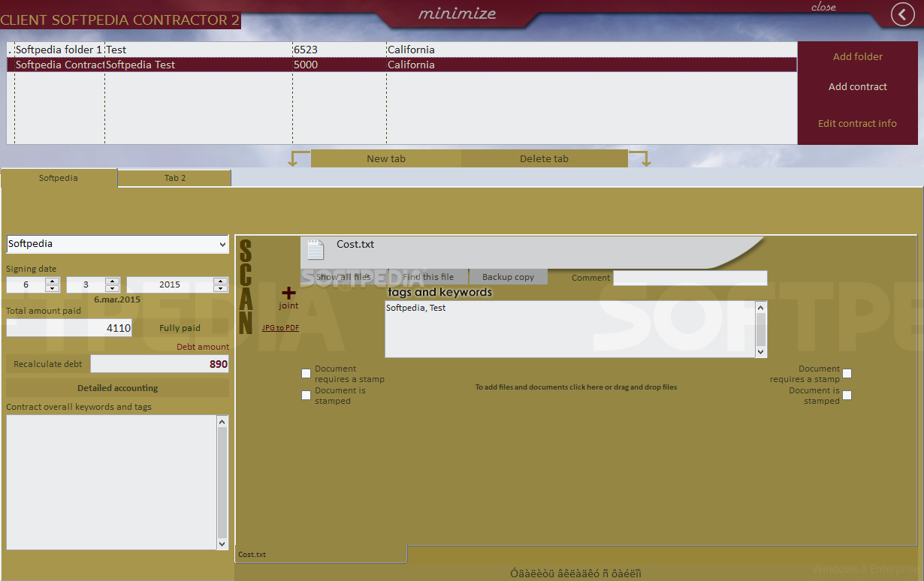Check right 'Document is stamped' checkbox
Screen dimensions: 924x581
pos(847,395)
